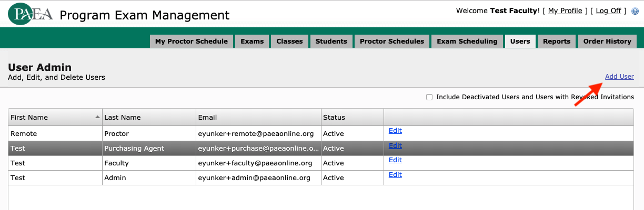The height and width of the screenshot is (210, 644).
Task: Switch to the Reports tab
Action: point(557,41)
